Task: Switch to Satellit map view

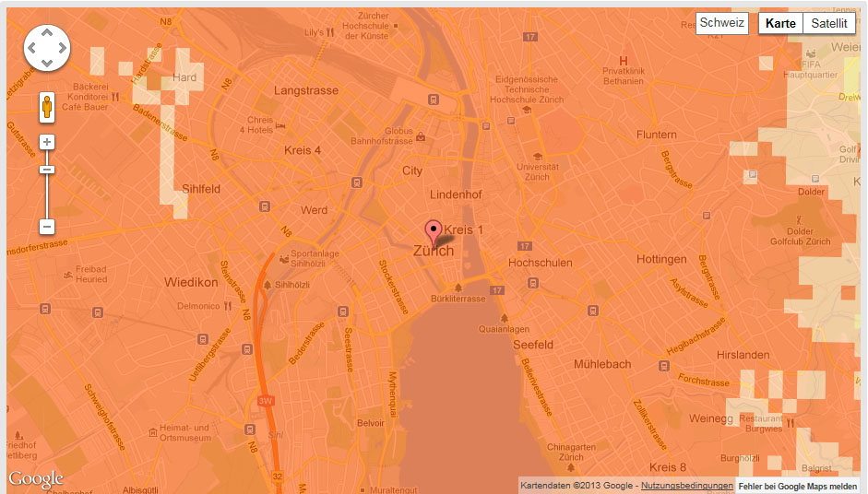Action: (828, 23)
